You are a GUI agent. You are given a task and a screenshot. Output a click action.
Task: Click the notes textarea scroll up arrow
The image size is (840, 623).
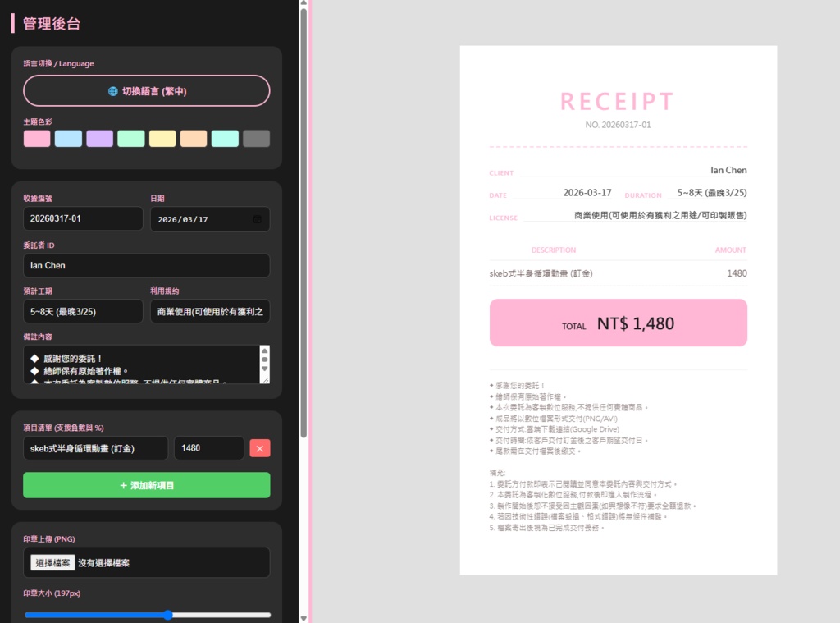pos(265,350)
